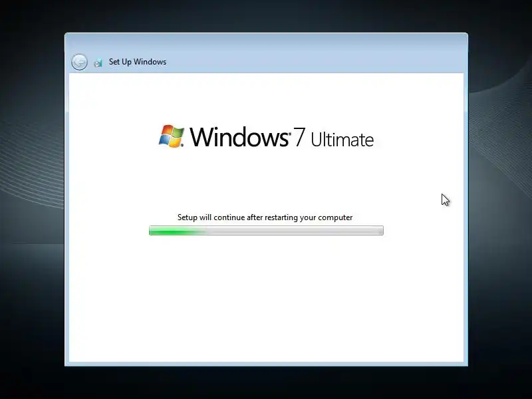Click the circular back arrow button

79,62
